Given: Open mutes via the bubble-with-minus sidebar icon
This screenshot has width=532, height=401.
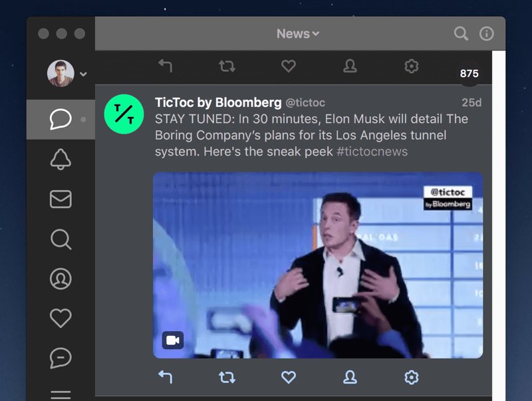Looking at the screenshot, I should tap(61, 358).
